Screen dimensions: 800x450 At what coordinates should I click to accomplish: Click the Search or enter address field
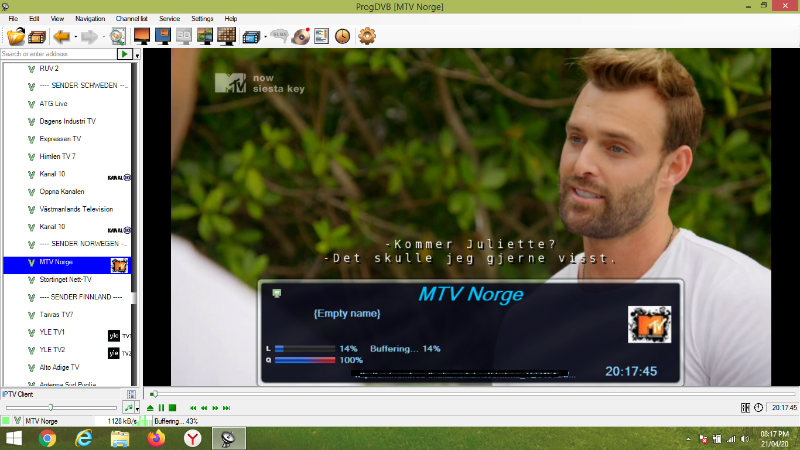coord(58,54)
